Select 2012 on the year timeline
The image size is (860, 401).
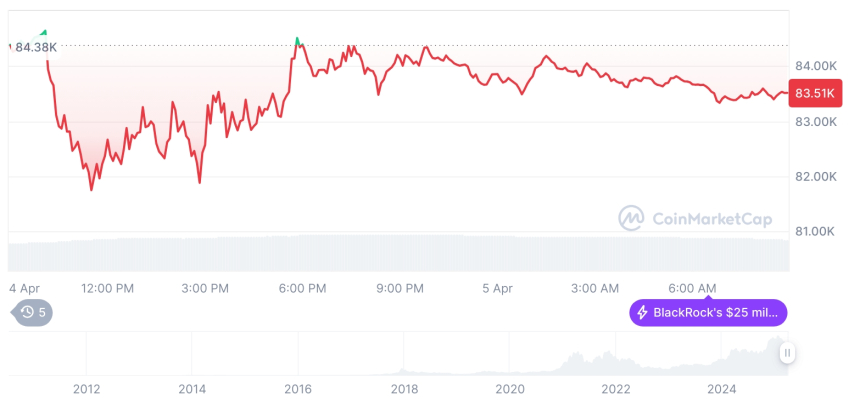tap(86, 388)
